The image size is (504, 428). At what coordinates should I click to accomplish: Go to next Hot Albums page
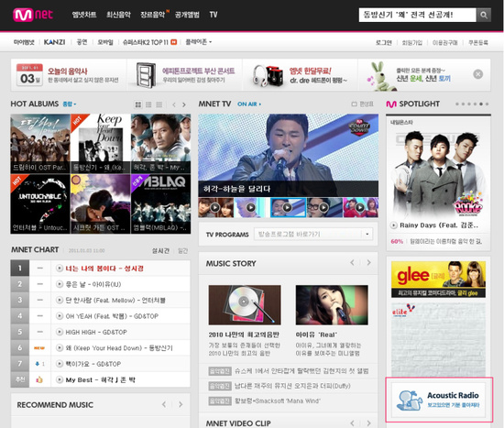tap(184, 104)
